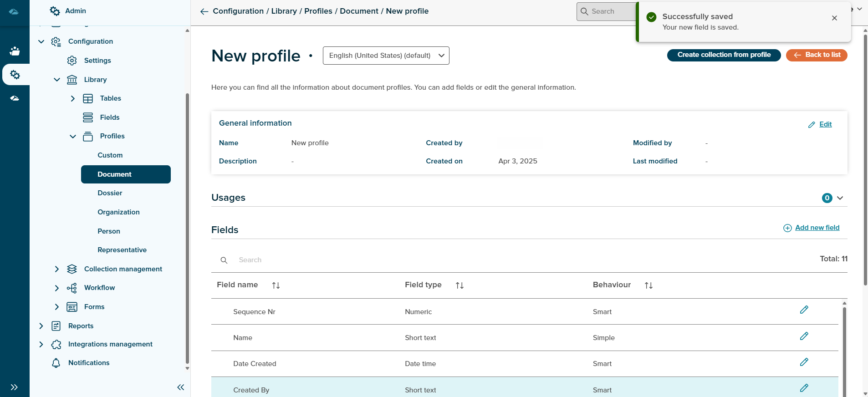868x397 pixels.
Task: Click Create collection from profile button
Action: click(724, 55)
